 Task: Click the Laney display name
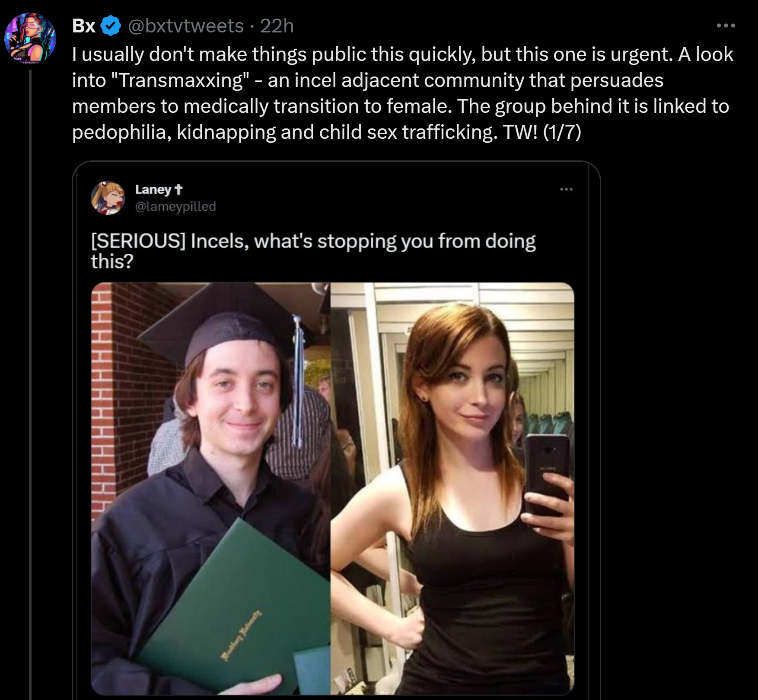(153, 189)
